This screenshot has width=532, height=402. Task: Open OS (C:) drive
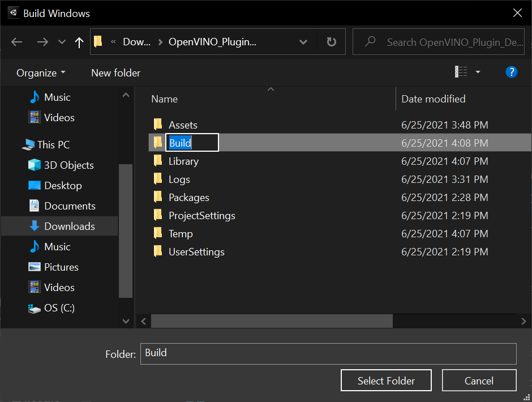click(59, 308)
